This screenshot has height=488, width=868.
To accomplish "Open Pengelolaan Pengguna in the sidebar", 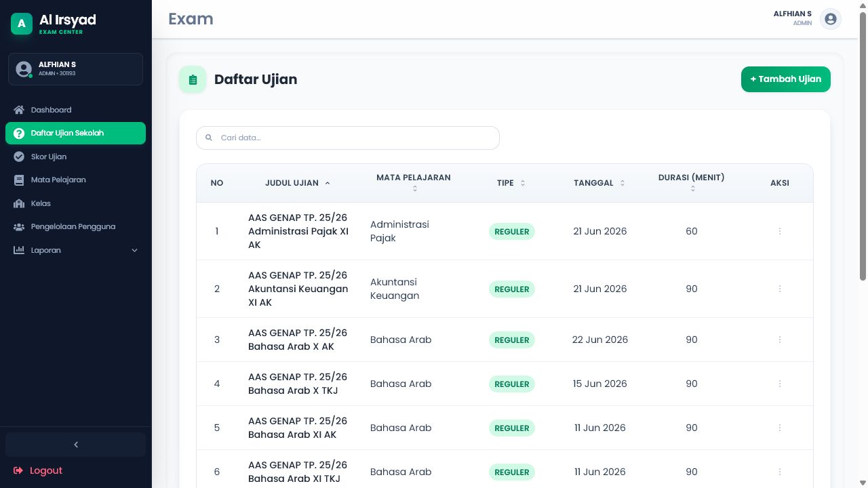I will [75, 226].
